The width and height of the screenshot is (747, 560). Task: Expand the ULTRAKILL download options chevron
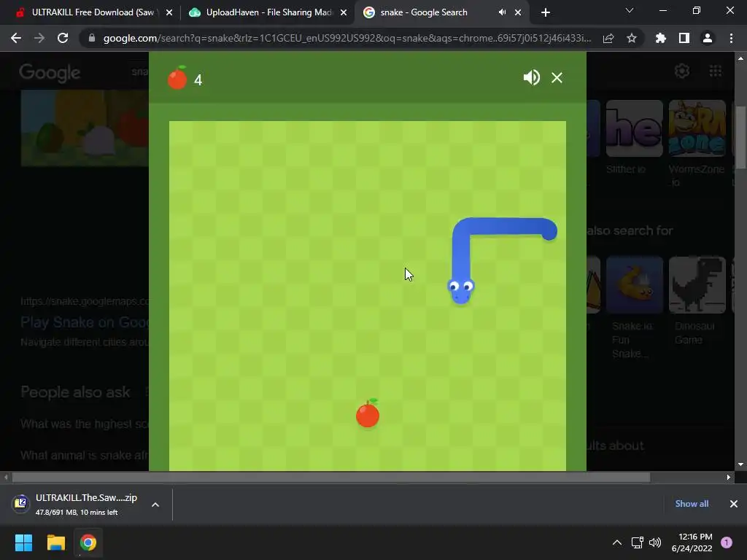(155, 505)
